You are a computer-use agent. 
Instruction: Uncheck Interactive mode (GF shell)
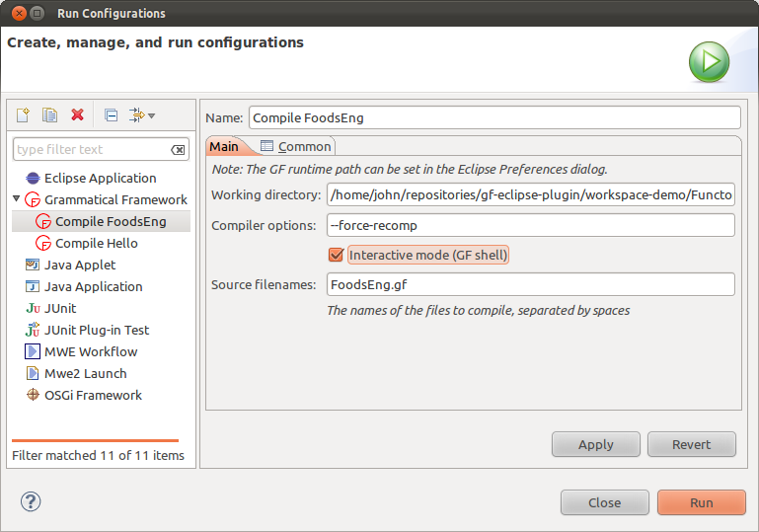click(336, 256)
